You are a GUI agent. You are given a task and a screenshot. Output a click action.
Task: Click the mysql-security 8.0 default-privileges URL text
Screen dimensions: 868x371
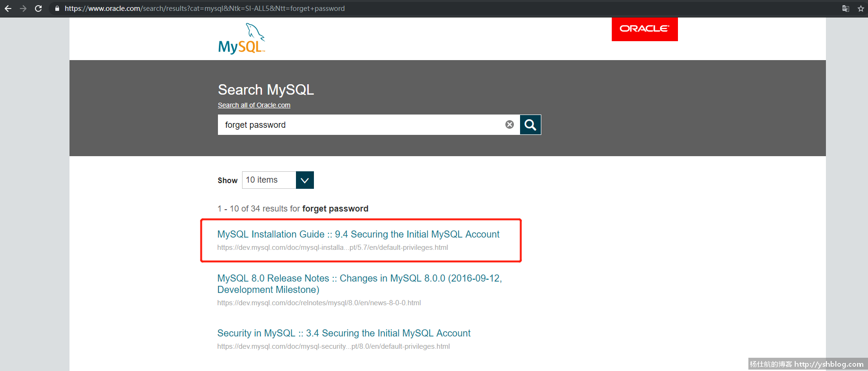(x=333, y=346)
